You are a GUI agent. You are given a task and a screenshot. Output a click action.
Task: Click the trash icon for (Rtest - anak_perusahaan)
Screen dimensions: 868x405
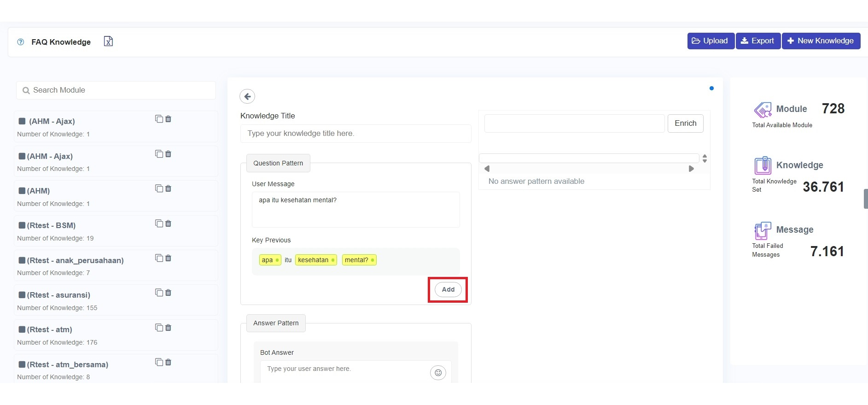[169, 258]
